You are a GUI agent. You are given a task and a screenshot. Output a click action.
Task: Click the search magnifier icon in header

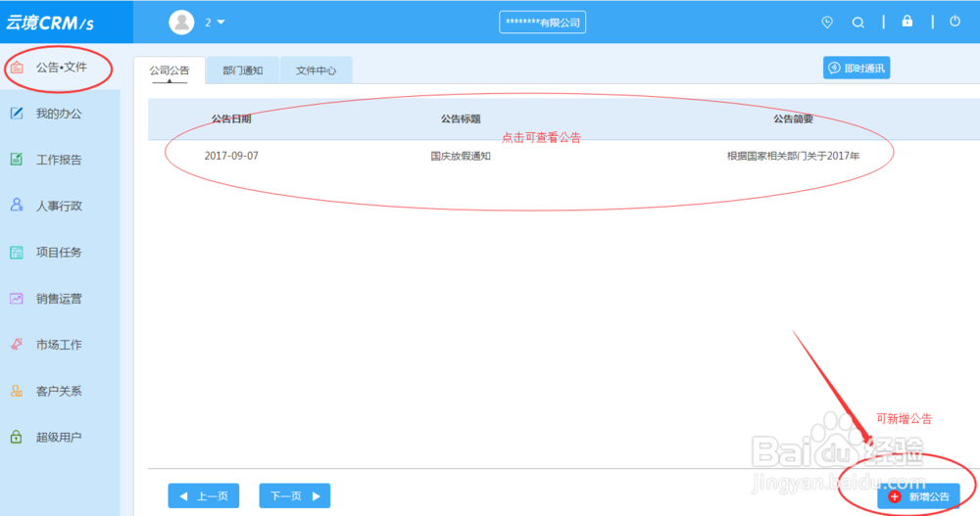click(x=858, y=23)
